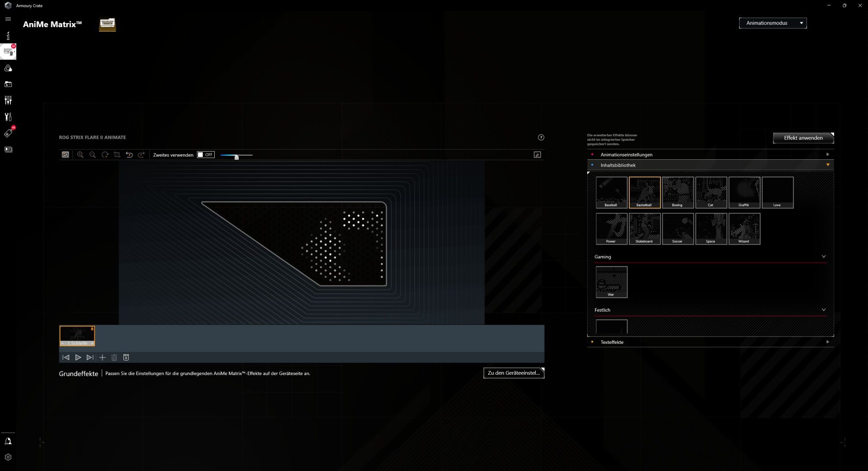Expand the Animationseinstellungen section

coord(710,155)
